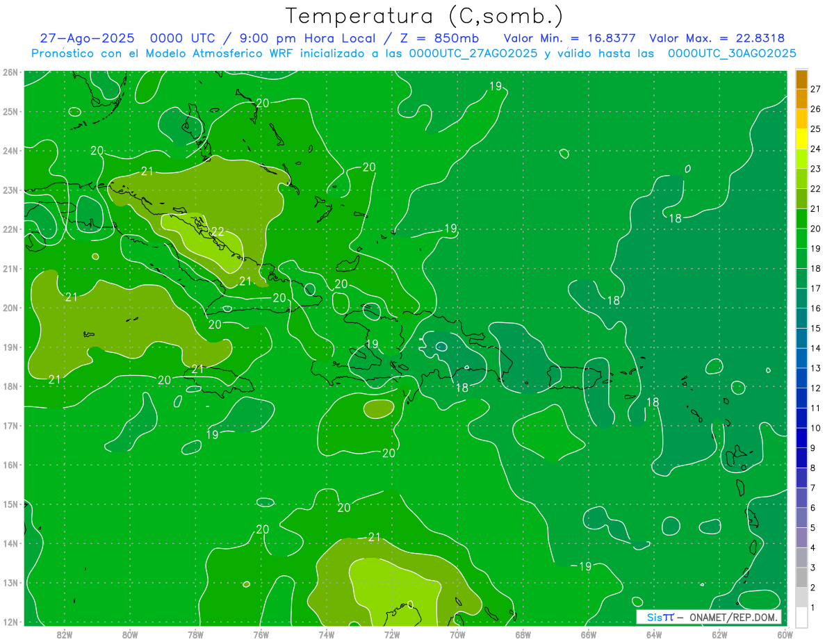The width and height of the screenshot is (834, 644).
Task: Click the '70W' longitude axis label
Action: tap(457, 634)
